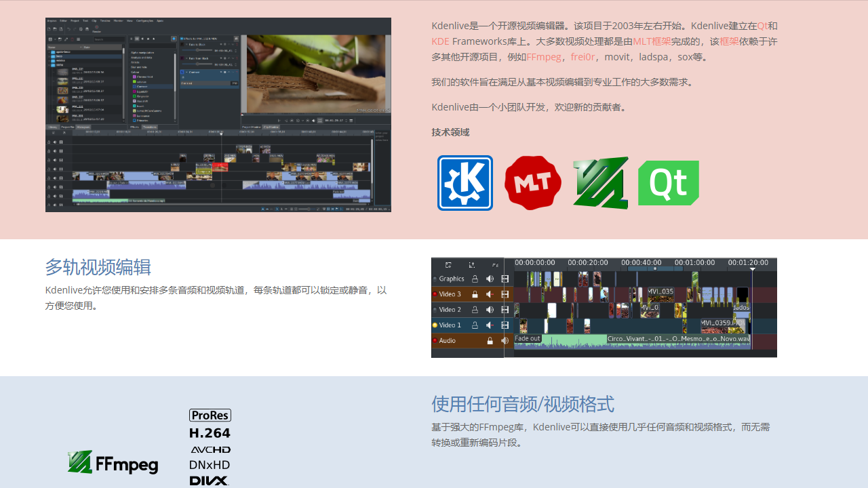Click the red indicator dot on Audio track
The width and height of the screenshot is (868, 488).
pyautogui.click(x=435, y=341)
